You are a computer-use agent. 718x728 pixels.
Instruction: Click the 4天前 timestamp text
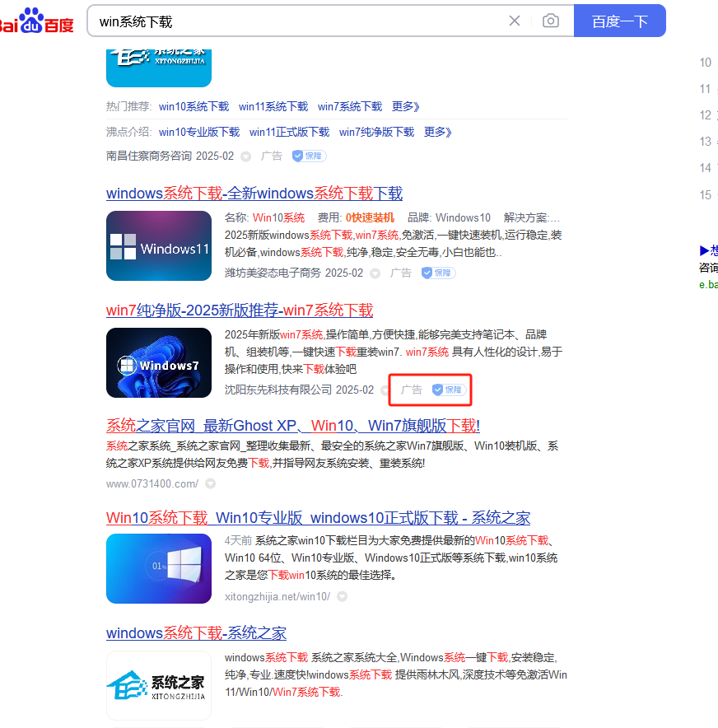238,540
